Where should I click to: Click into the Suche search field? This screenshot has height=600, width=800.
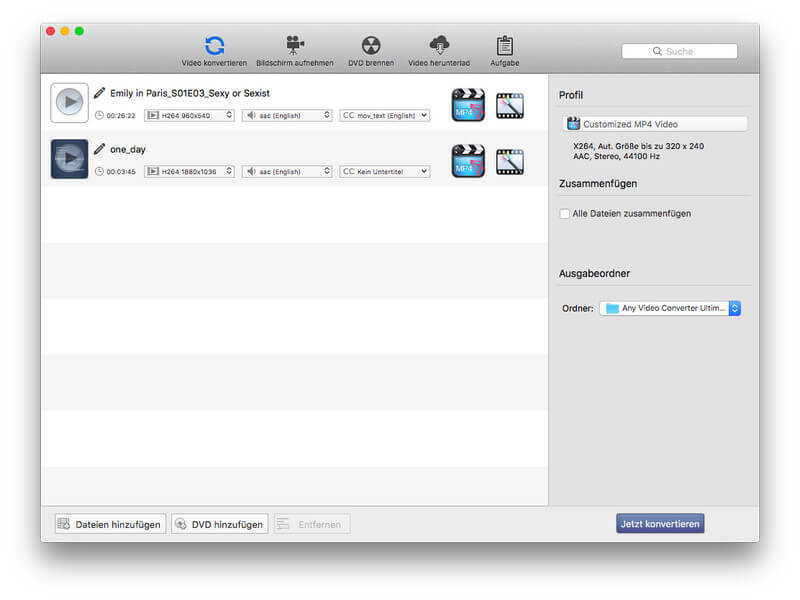(680, 51)
